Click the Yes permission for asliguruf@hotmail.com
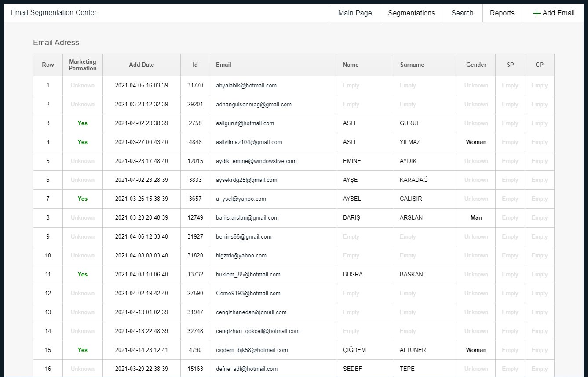The image size is (588, 377). pos(83,123)
